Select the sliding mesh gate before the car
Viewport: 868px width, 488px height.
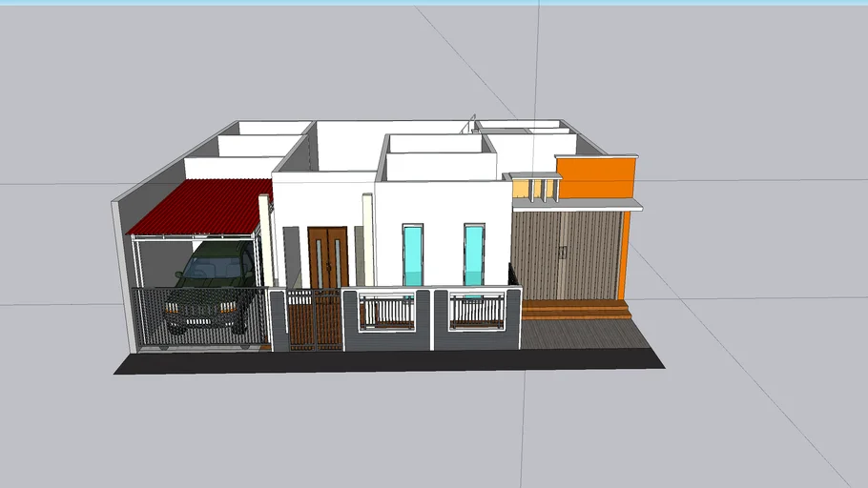click(199, 317)
